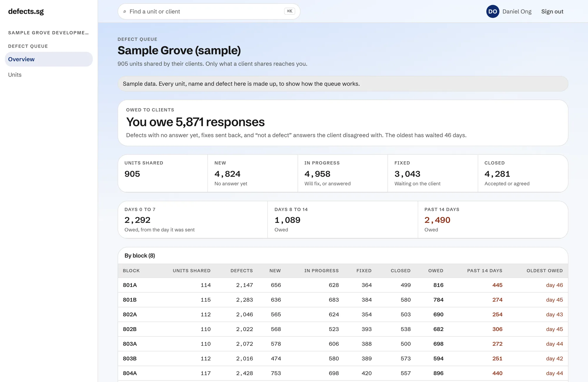Click the Units Shared card showing 905
The width and height of the screenshot is (588, 382).
[163, 173]
